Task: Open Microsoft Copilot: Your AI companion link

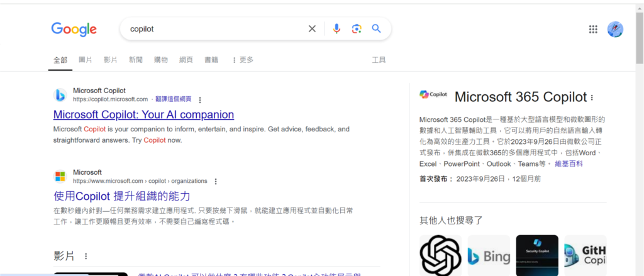Action: click(144, 114)
